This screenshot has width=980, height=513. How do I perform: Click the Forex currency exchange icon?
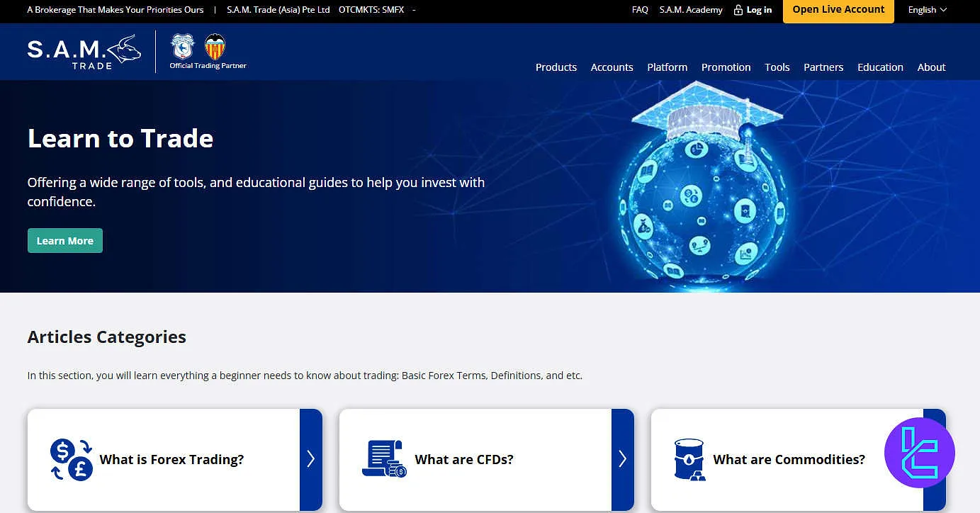coord(71,459)
